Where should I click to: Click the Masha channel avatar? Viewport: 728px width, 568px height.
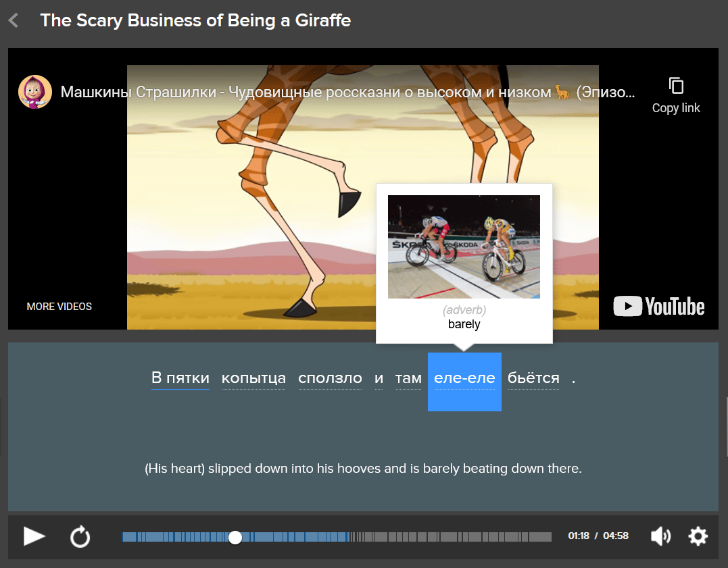click(35, 92)
